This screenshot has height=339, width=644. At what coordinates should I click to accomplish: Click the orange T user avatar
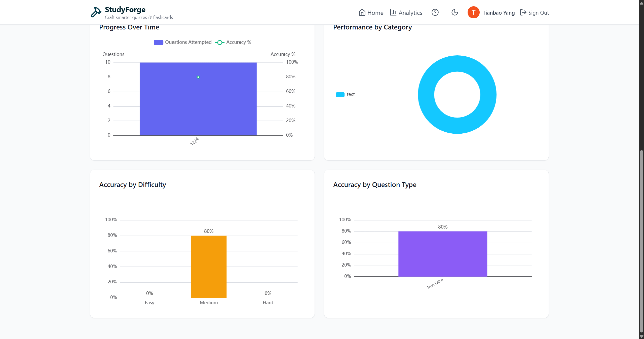[473, 13]
